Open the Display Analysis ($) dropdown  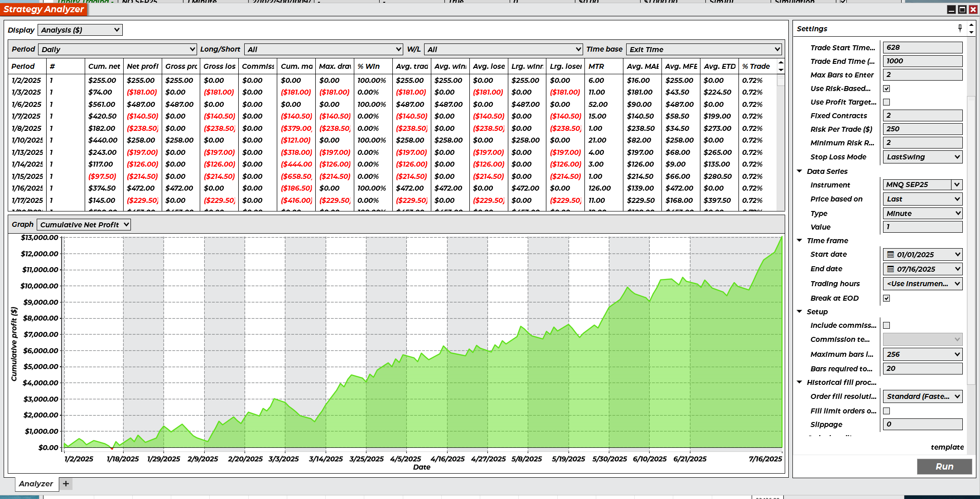pos(80,30)
